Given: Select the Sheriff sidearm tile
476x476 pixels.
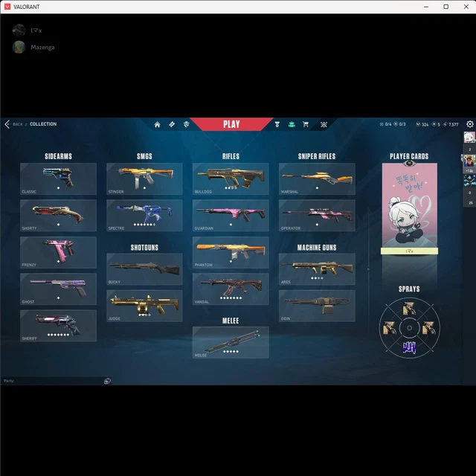Looking at the screenshot, I should pos(58,326).
